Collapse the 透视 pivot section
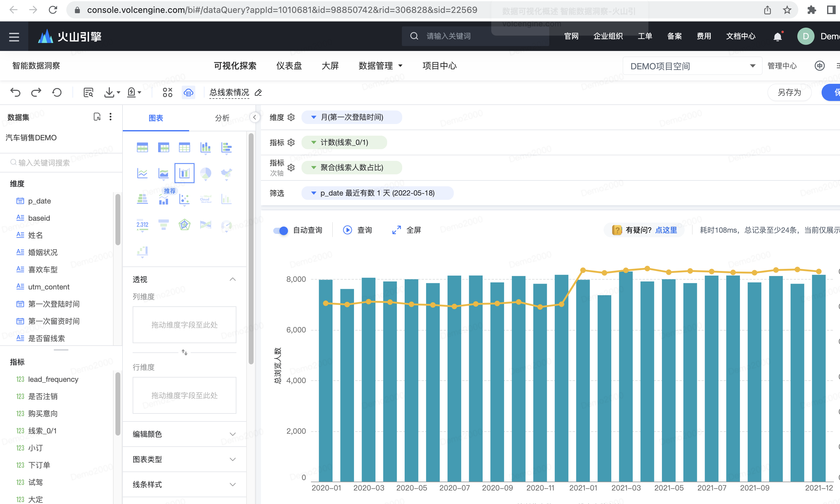 (x=233, y=279)
